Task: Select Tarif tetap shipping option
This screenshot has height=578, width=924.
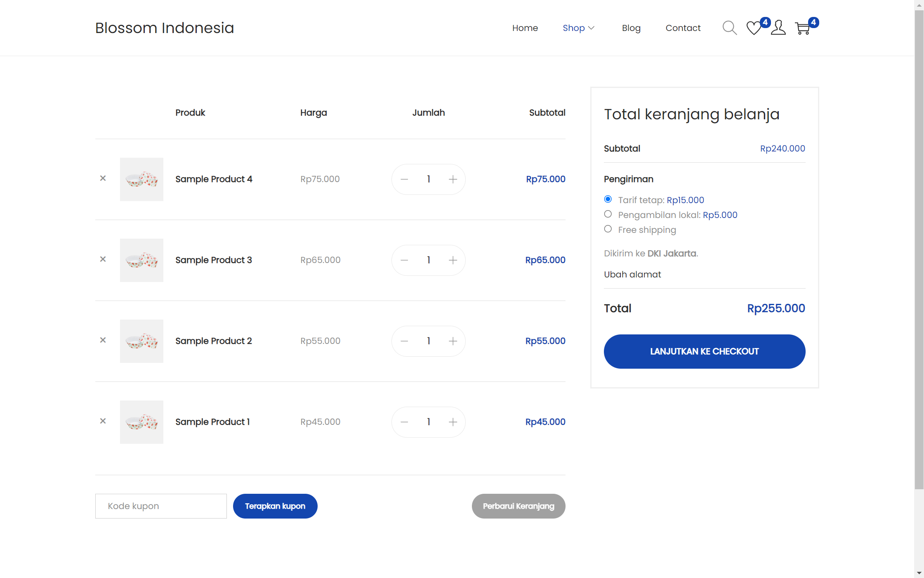Action: [608, 199]
